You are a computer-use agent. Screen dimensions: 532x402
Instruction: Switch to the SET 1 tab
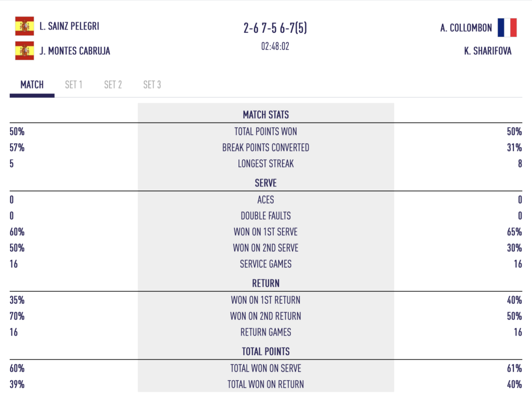point(74,85)
